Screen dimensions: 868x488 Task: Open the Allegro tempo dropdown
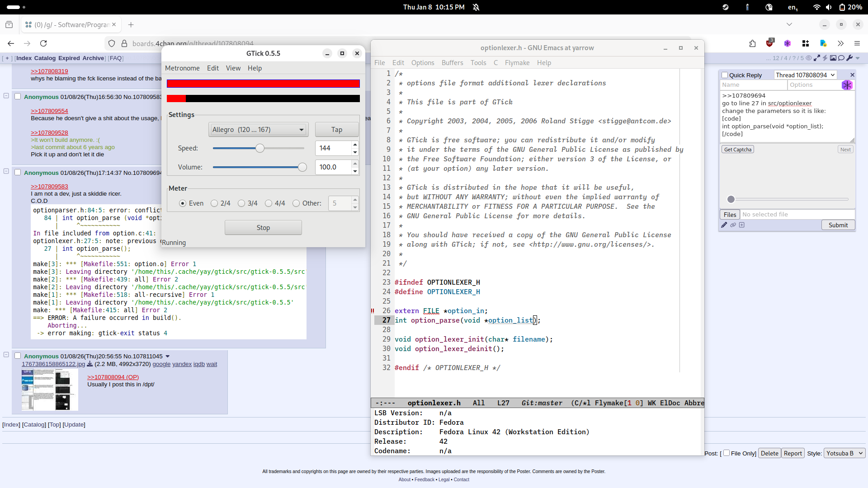click(x=258, y=130)
